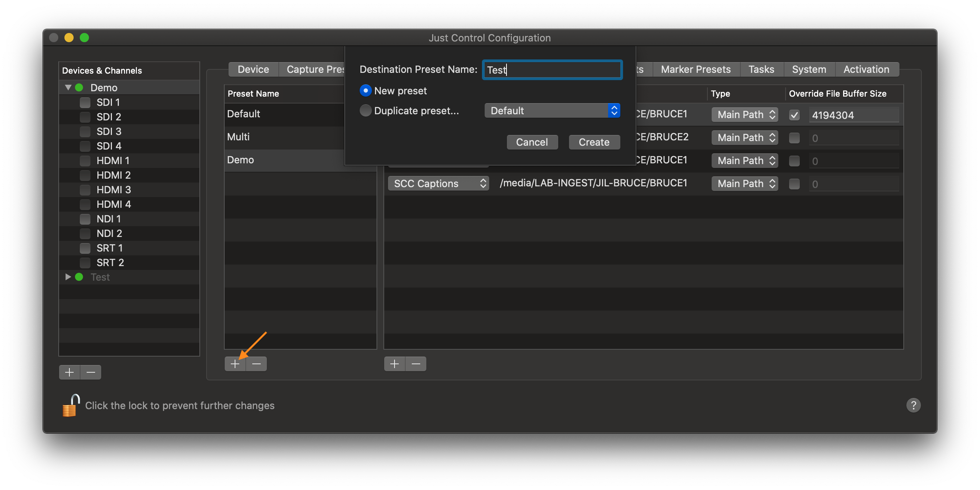Switch to the Activation tab
The width and height of the screenshot is (980, 490).
pyautogui.click(x=867, y=69)
